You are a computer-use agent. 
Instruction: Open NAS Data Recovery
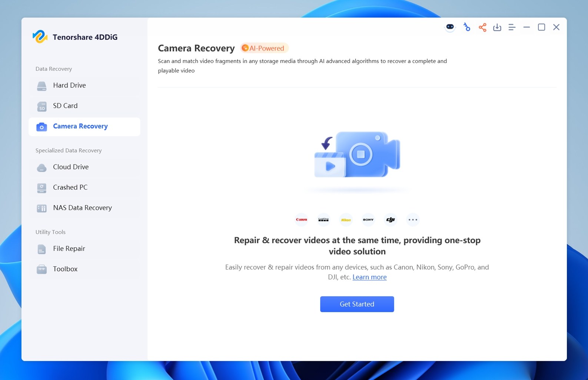point(84,208)
